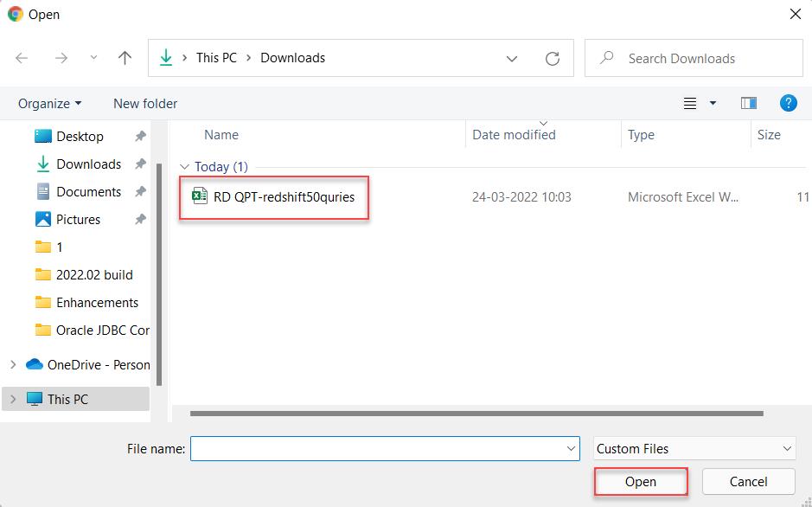
Task: Click the Open button
Action: pos(641,482)
